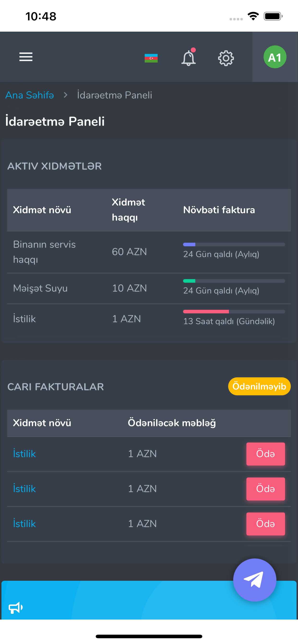Select the Binanın servis haqqı row
Screen dimensions: 298x644
point(149,252)
